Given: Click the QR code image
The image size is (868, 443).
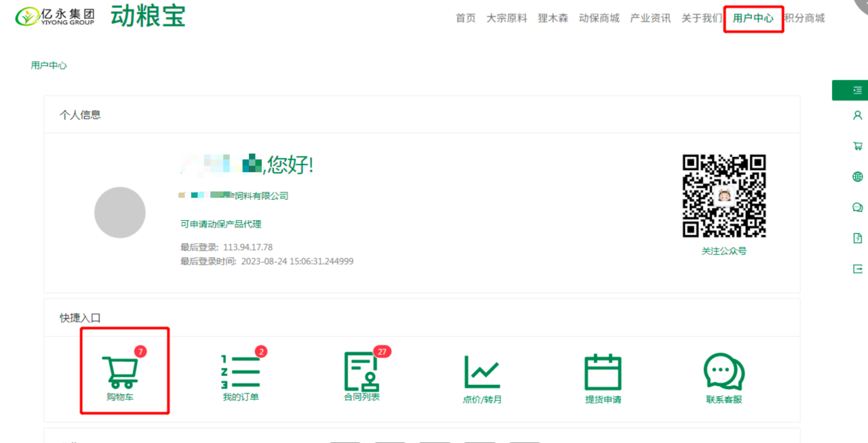Looking at the screenshot, I should 724,196.
